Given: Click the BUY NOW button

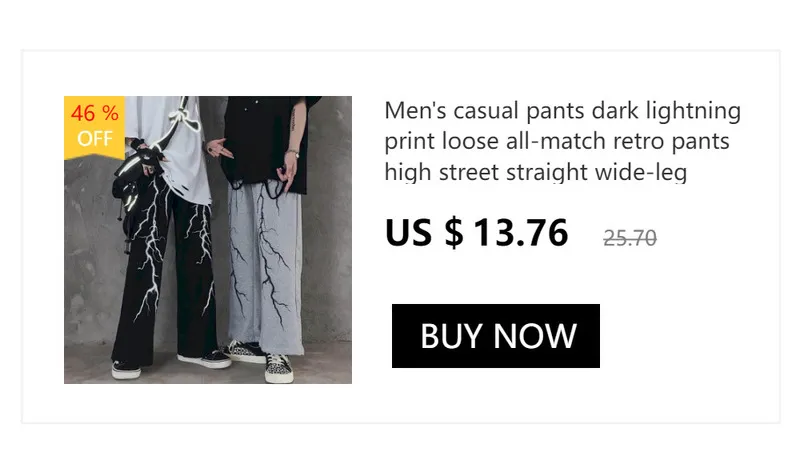Looking at the screenshot, I should (495, 336).
